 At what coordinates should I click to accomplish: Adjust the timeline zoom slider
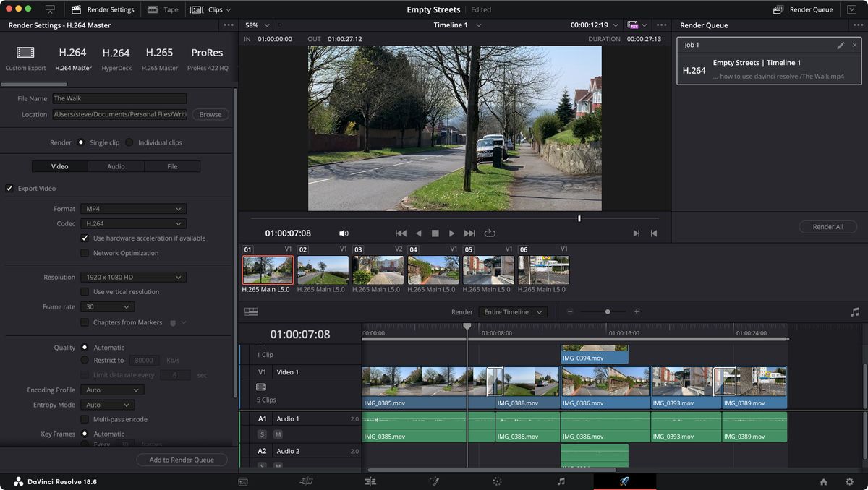click(x=606, y=311)
